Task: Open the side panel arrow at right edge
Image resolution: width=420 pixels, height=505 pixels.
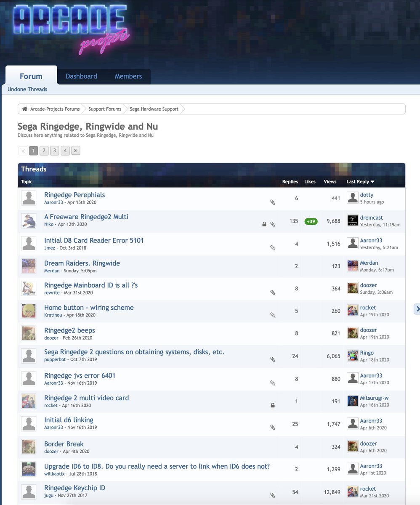Action: click(x=417, y=309)
